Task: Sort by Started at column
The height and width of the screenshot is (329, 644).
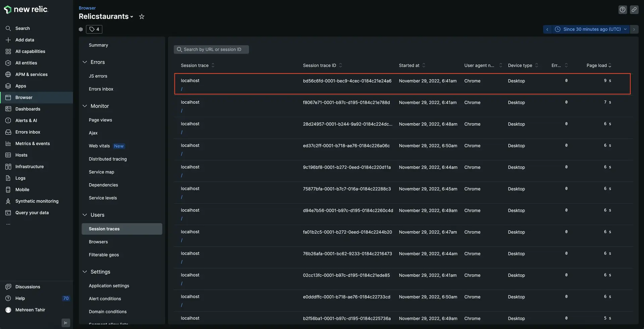Action: click(x=412, y=65)
